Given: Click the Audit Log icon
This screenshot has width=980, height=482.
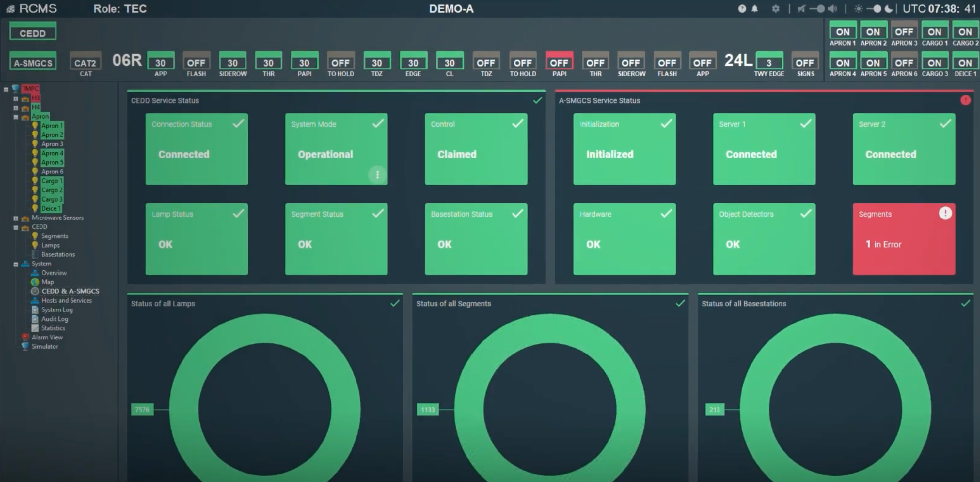Looking at the screenshot, I should click(35, 319).
